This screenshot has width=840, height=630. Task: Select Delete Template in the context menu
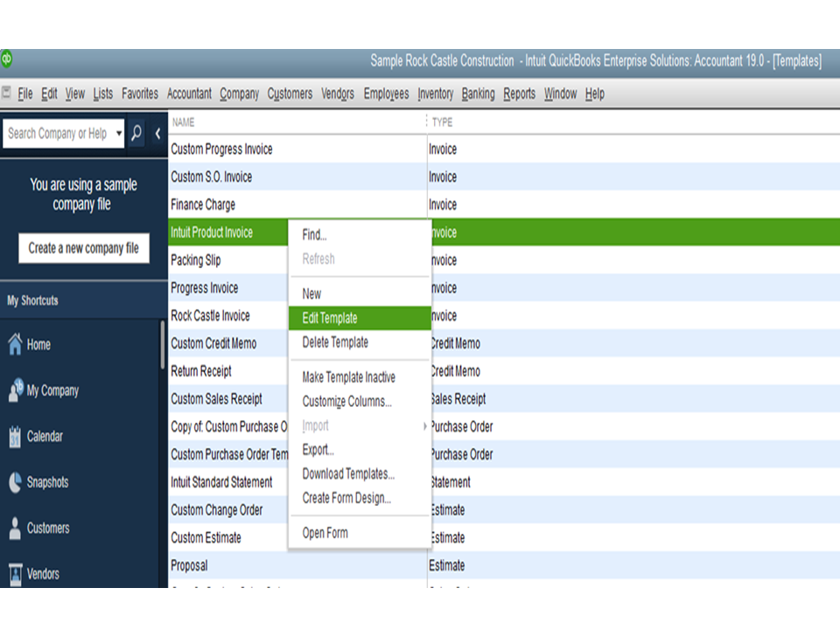[360, 342]
